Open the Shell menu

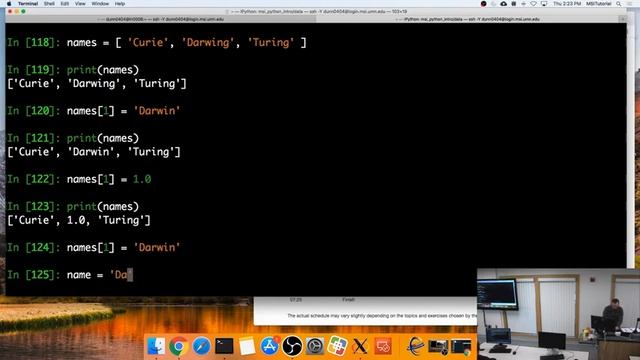(49, 4)
